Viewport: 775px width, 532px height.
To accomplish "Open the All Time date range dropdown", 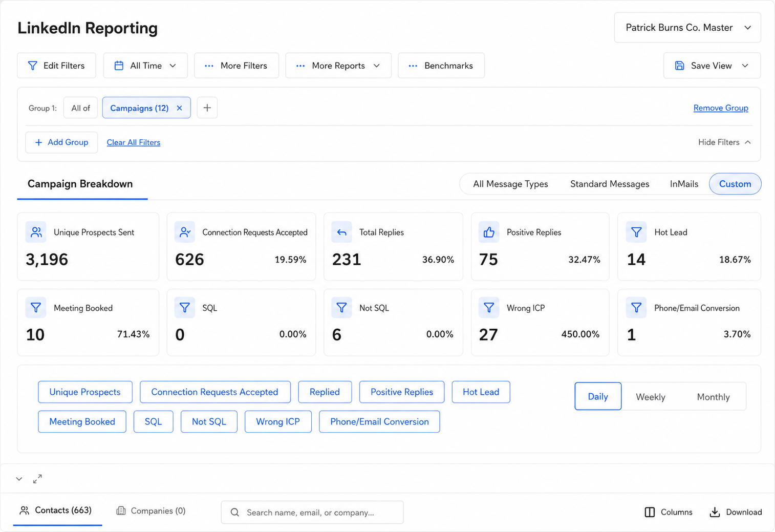I will click(145, 66).
